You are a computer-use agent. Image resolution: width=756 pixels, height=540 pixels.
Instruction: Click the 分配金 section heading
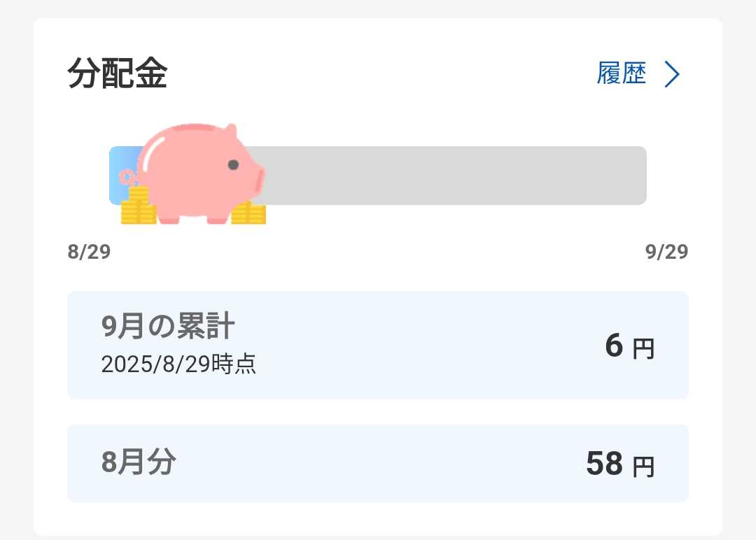[117, 74]
